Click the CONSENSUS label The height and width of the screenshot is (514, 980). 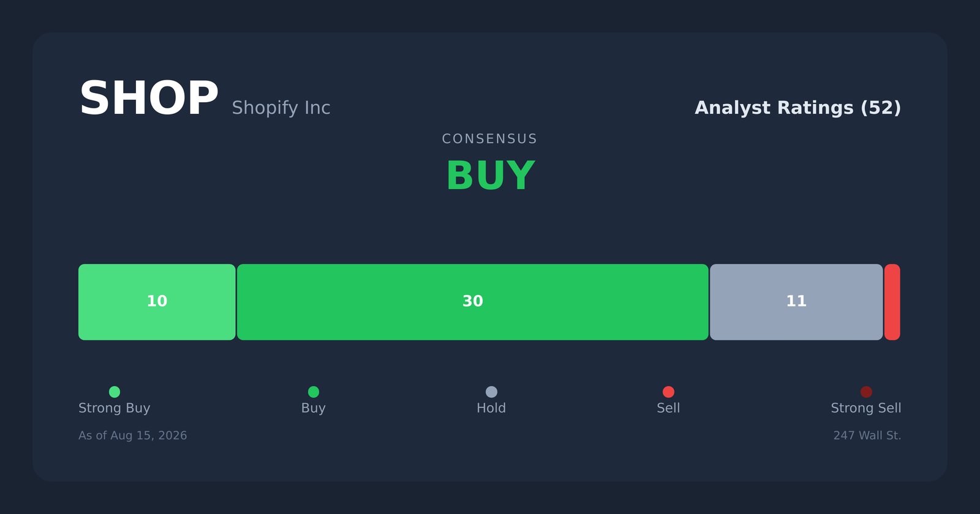(x=490, y=139)
